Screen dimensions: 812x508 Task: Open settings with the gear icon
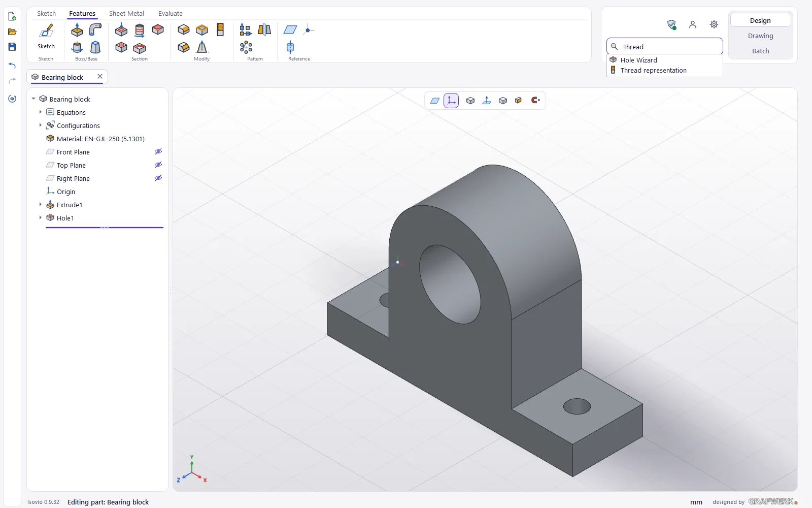click(714, 24)
